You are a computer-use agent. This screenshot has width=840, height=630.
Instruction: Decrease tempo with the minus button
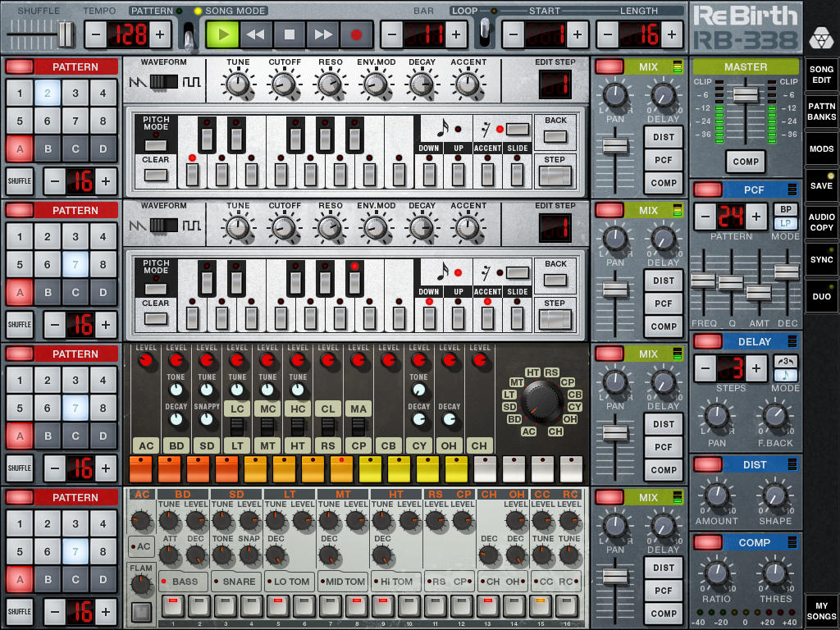[x=95, y=34]
